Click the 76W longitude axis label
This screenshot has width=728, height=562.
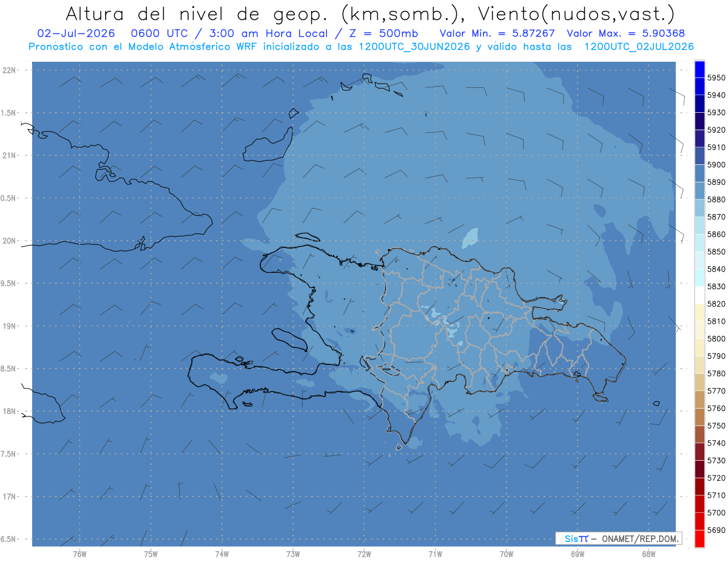coord(79,554)
